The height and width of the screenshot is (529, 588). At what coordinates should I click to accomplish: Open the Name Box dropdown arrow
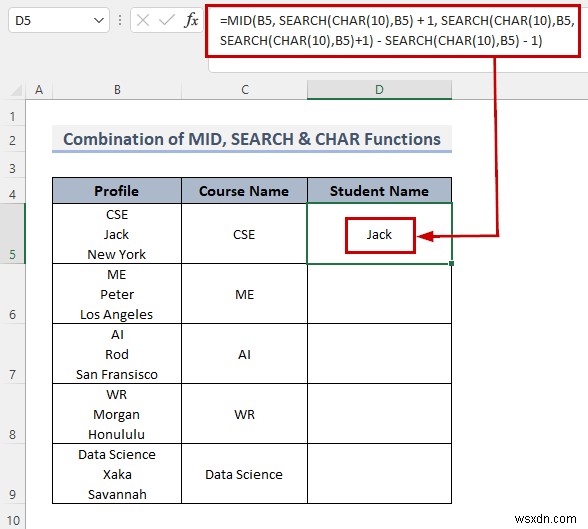click(x=99, y=20)
